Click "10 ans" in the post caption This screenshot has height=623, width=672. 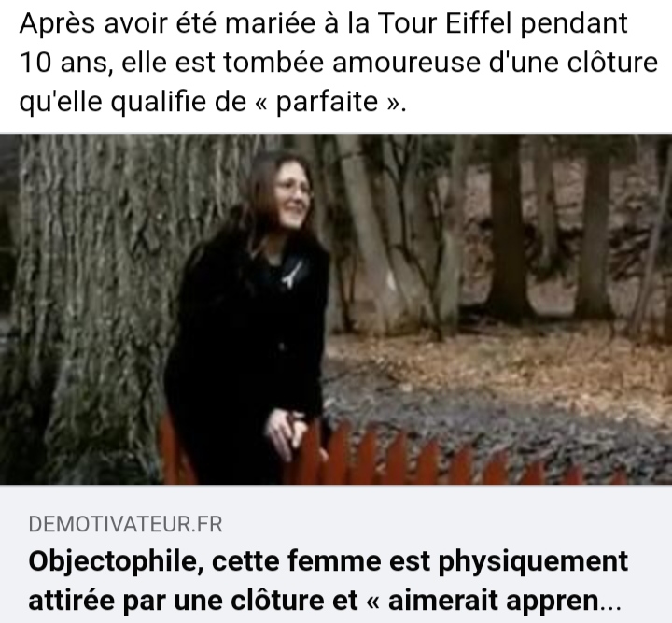coord(63,63)
